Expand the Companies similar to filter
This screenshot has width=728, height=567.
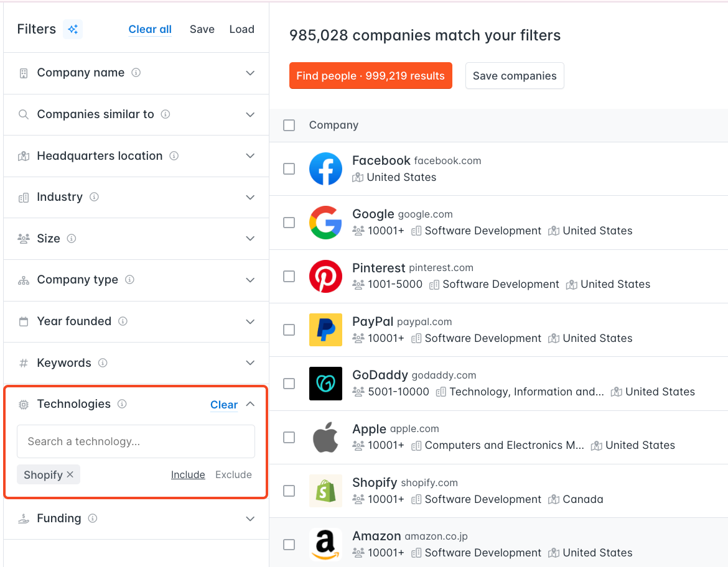250,114
